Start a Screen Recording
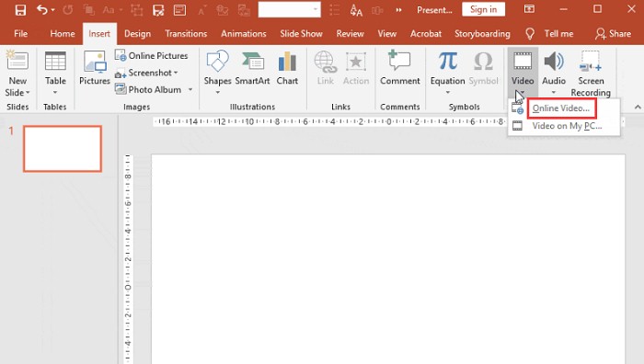 (591, 74)
